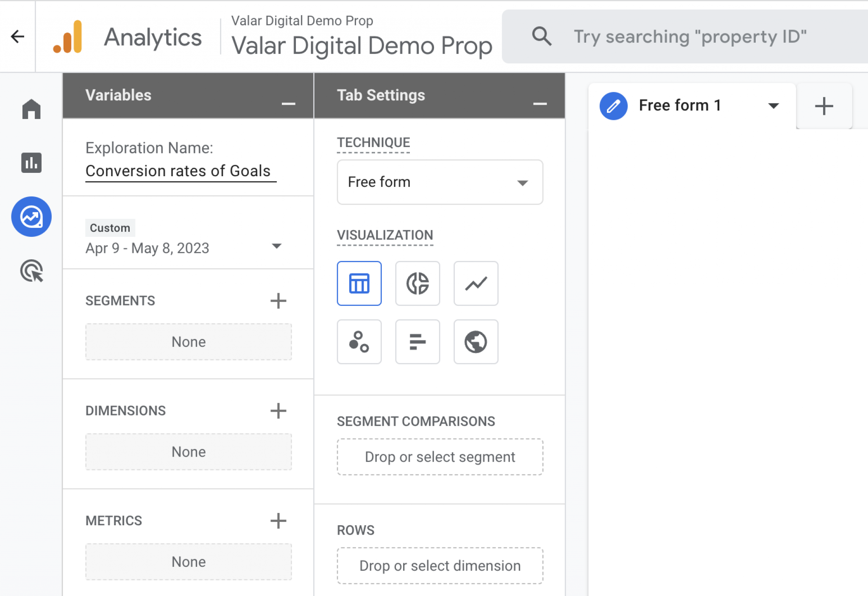
Task: Open the Technique Free form dropdown
Action: click(440, 182)
